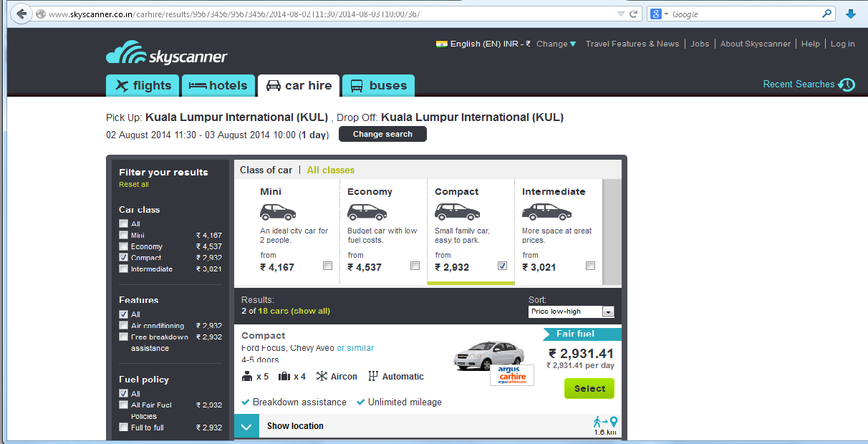Viewport: 868px width, 444px height.
Task: Tick the Intermediate filter checkbox
Action: coord(124,269)
